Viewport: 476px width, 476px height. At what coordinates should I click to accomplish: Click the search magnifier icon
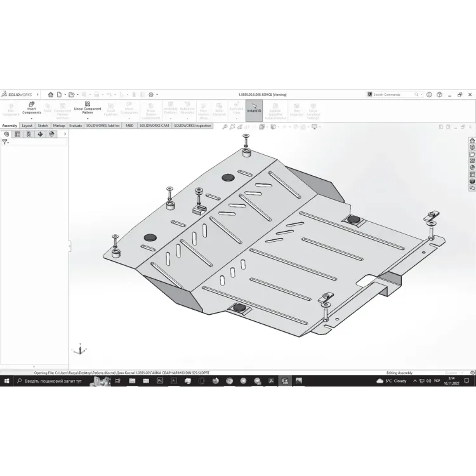pyautogui.click(x=416, y=95)
